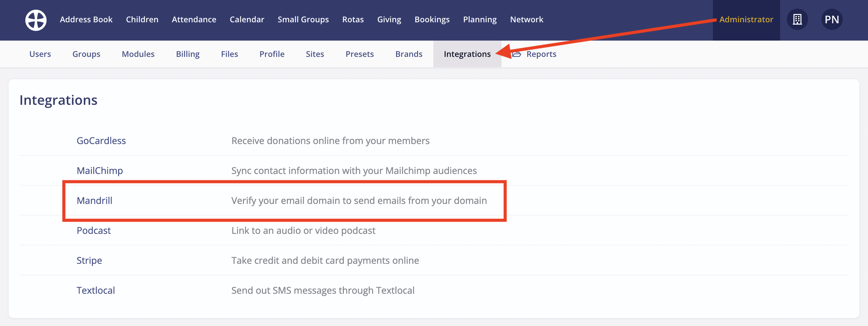Screen dimensions: 868x326
Task: Switch to the Calendar module
Action: tap(247, 20)
